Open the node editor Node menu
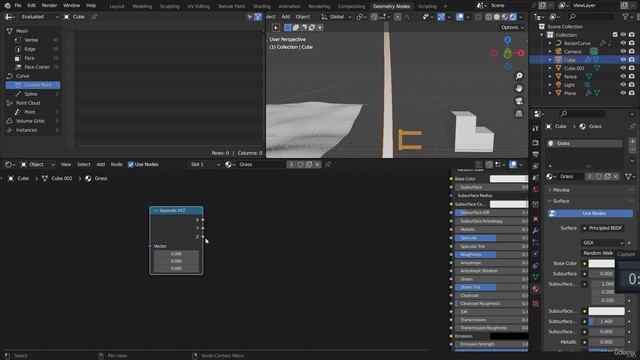640x360 pixels. click(116, 164)
